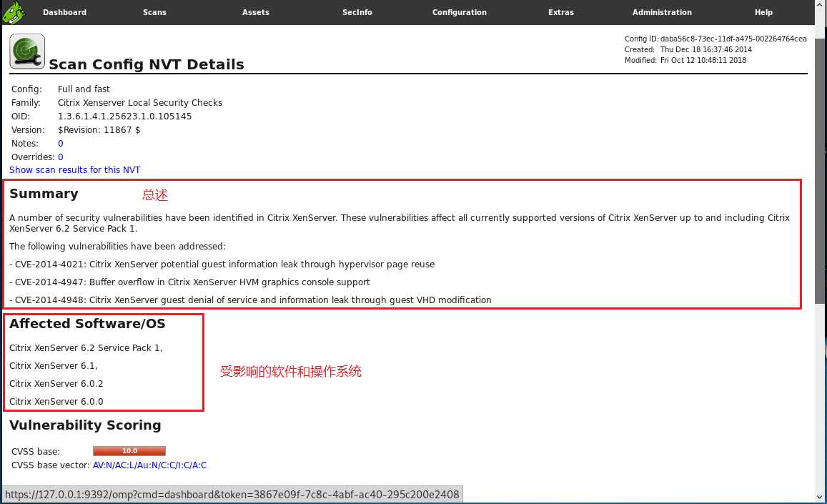Select 'Citrix XenServer 6.0.0' entry
Image resolution: width=827 pixels, height=504 pixels.
pyautogui.click(x=56, y=402)
